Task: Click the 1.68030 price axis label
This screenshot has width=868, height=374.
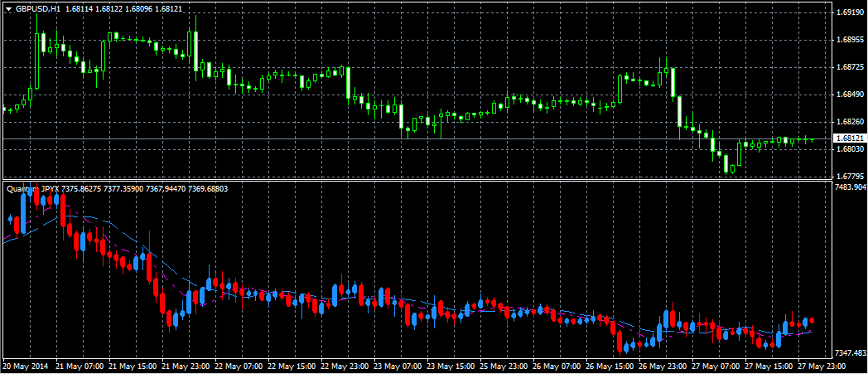Action: click(850, 148)
